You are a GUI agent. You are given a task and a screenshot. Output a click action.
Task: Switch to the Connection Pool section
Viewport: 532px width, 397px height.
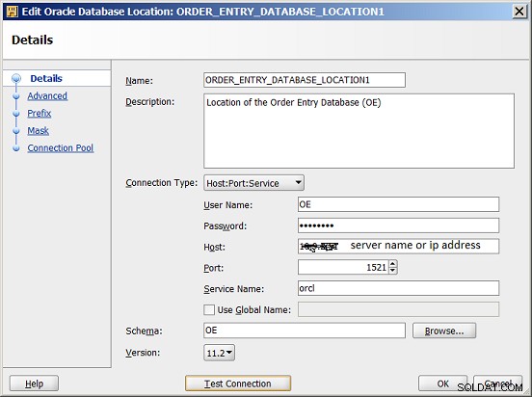(x=61, y=148)
